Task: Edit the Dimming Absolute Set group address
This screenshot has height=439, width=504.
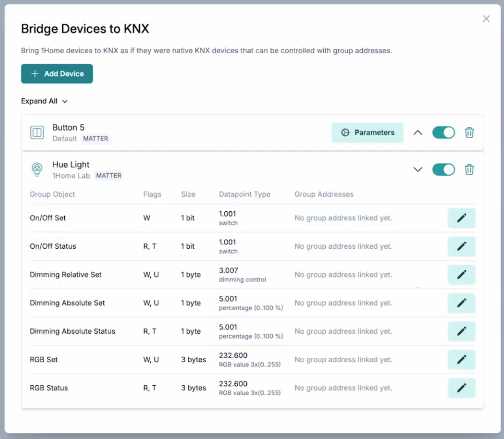Action: click(461, 303)
